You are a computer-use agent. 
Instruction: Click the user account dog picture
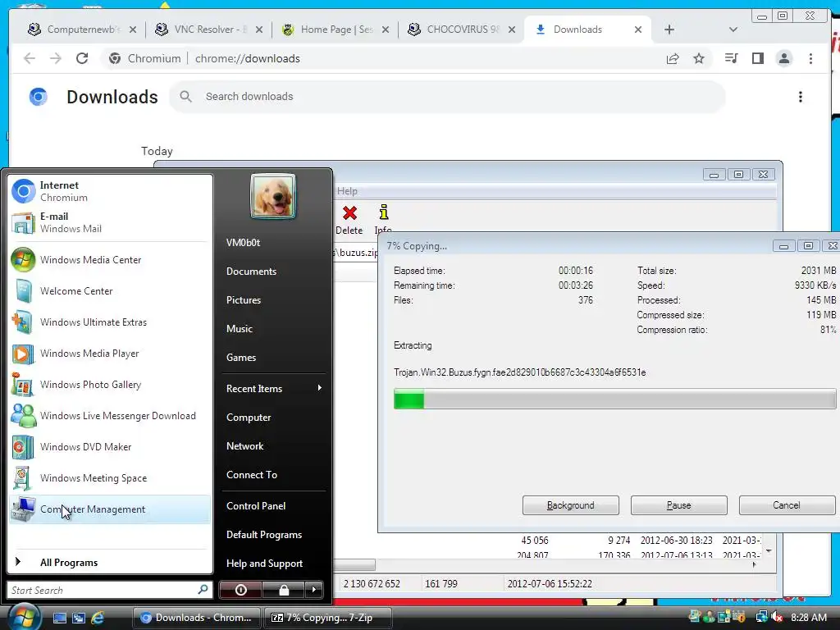tap(273, 196)
